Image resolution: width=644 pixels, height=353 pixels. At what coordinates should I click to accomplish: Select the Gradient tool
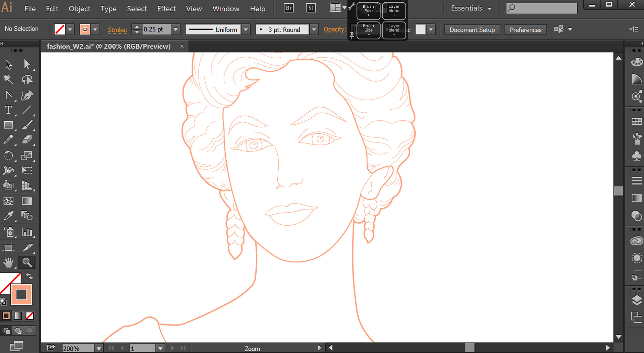pos(27,201)
